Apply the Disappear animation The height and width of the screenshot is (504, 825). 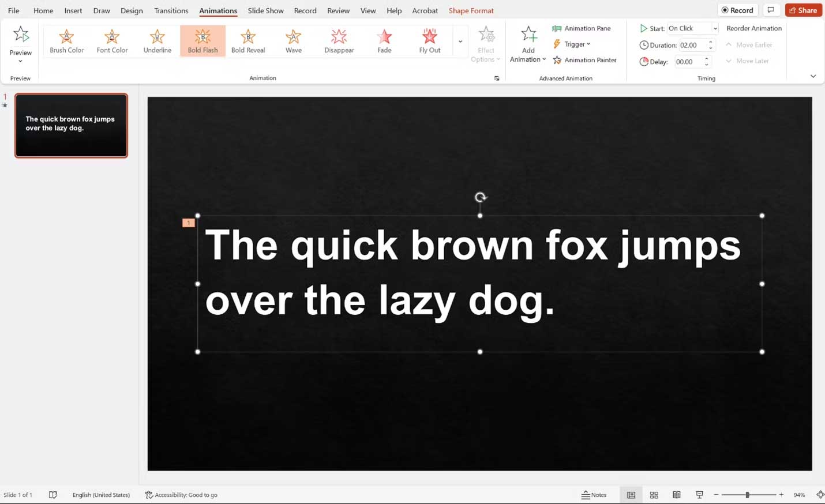(339, 39)
